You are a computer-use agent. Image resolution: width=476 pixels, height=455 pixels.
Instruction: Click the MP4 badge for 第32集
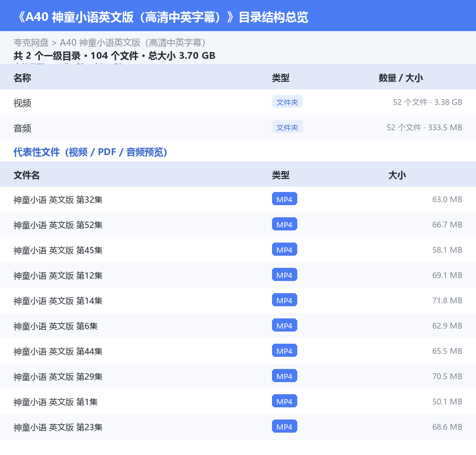(285, 199)
